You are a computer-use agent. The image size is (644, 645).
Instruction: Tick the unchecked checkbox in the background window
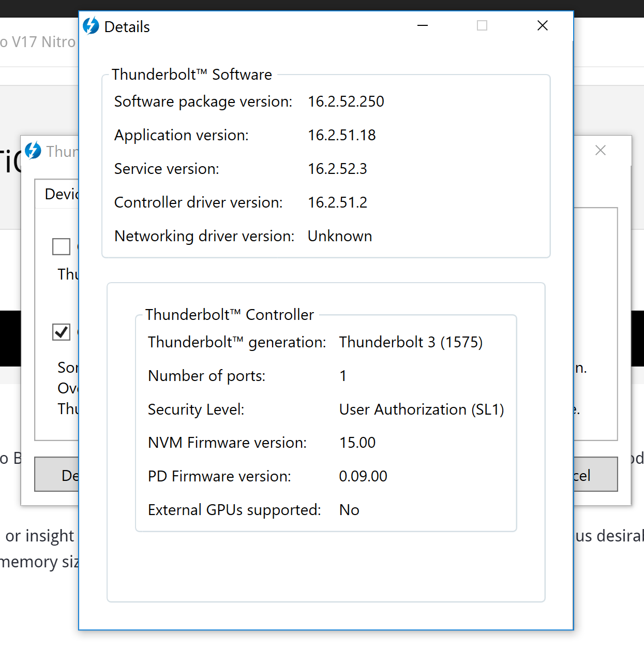coord(61,246)
